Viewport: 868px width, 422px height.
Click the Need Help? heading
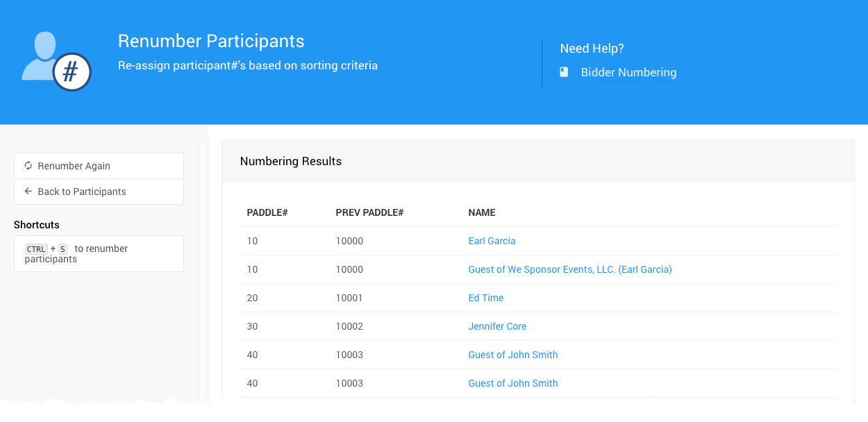coord(592,49)
